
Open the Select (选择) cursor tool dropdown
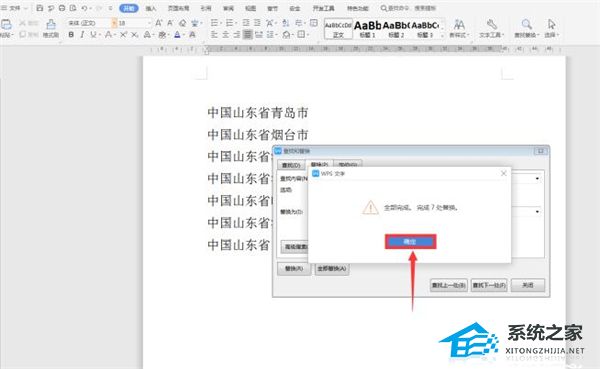(x=551, y=28)
